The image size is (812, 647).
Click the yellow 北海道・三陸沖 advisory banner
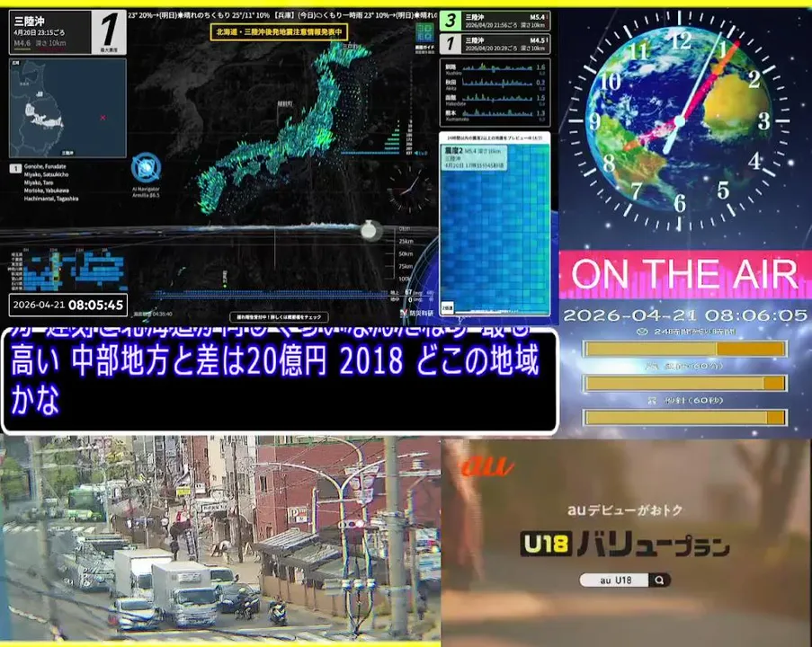click(279, 32)
